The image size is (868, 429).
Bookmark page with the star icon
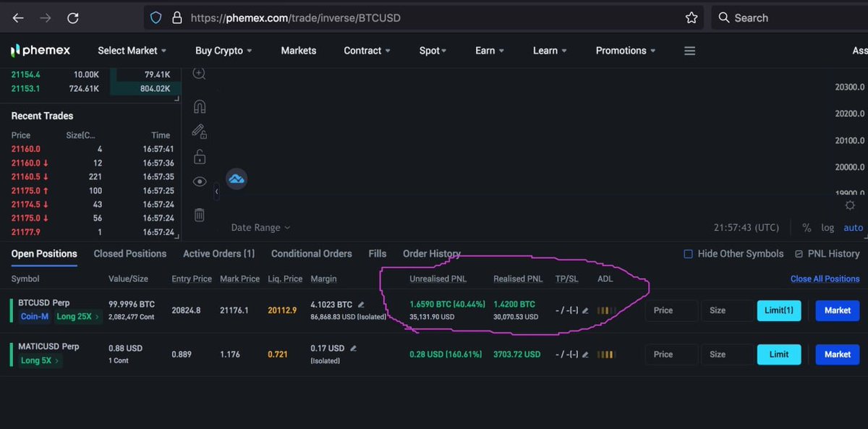(x=692, y=18)
